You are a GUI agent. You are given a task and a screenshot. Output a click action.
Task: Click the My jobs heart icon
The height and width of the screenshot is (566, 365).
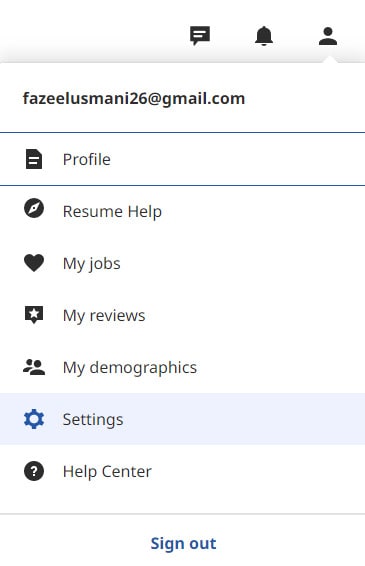[x=34, y=263]
